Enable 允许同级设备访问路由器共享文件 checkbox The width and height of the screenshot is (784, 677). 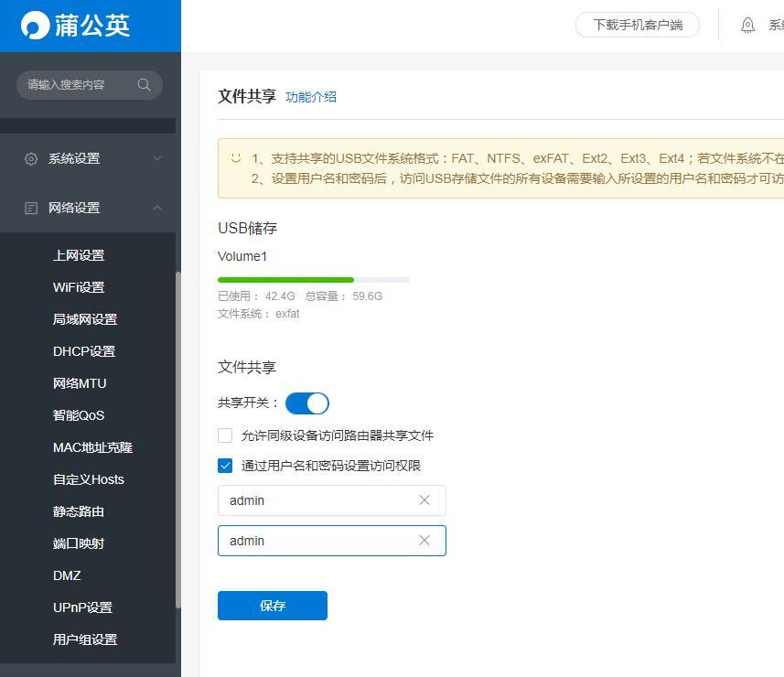click(x=225, y=435)
